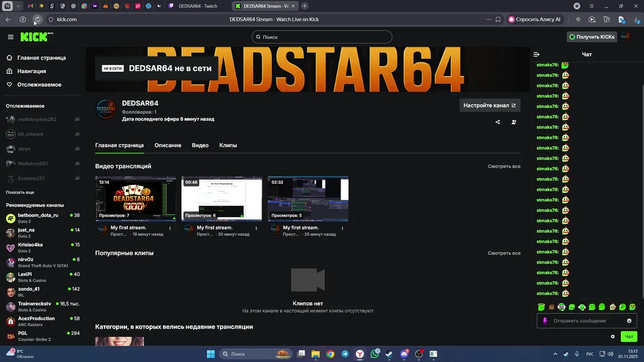Screen dimensions: 644x362
Task: Open the zondo_41 recommended channel
Action: (43, 292)
